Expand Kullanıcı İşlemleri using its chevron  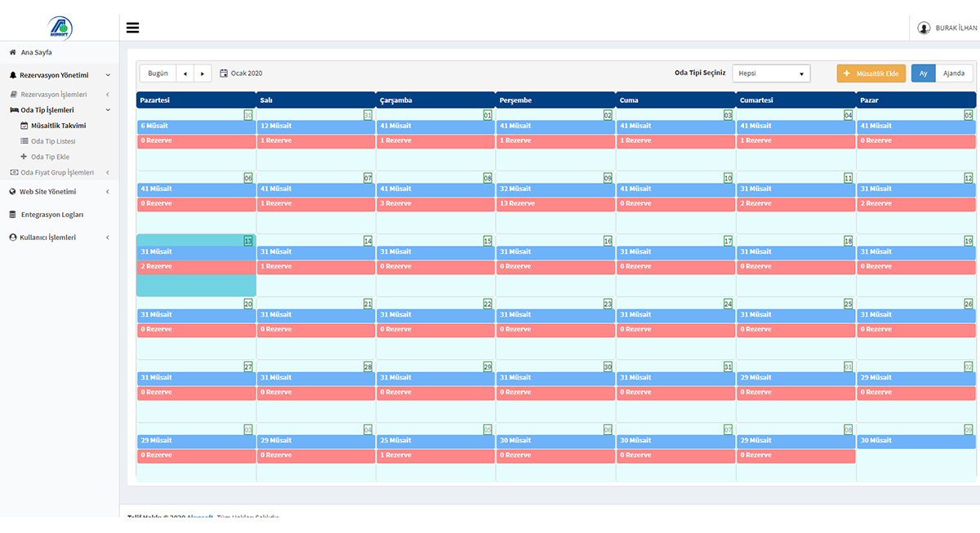coord(108,238)
